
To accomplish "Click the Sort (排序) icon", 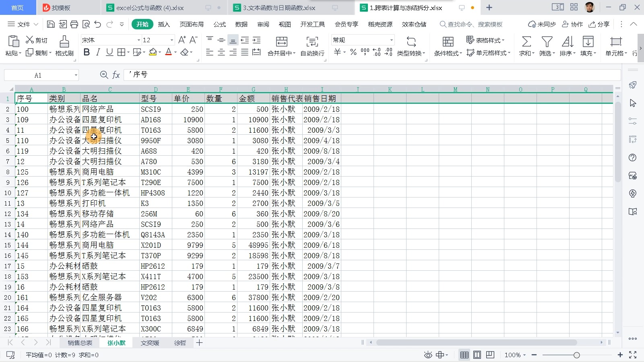I will tap(568, 41).
